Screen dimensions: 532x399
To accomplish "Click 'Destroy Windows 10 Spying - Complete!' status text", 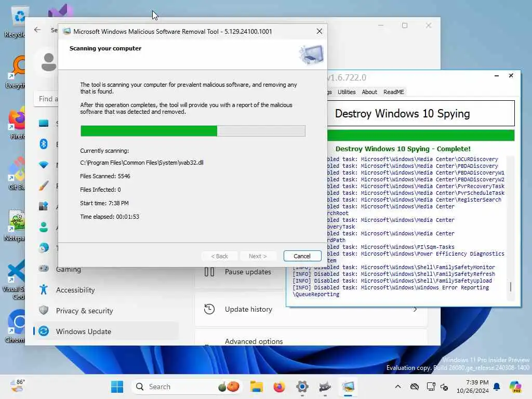I will pos(403,149).
